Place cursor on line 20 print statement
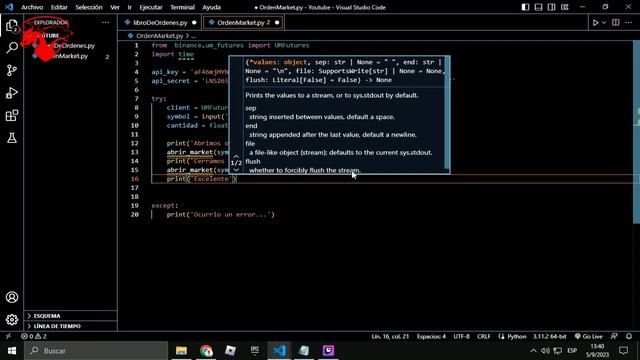 (x=220, y=215)
